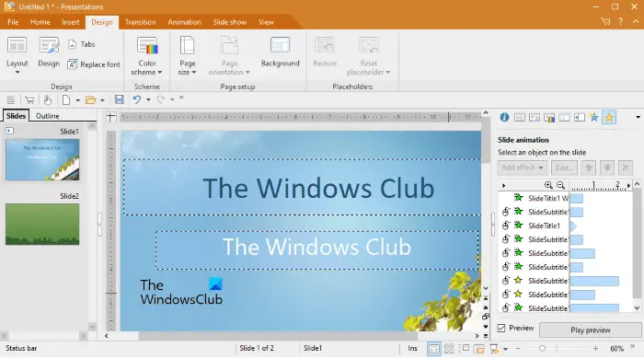Switch to the Home ribbon tab
The width and height of the screenshot is (644, 359).
coord(40,22)
